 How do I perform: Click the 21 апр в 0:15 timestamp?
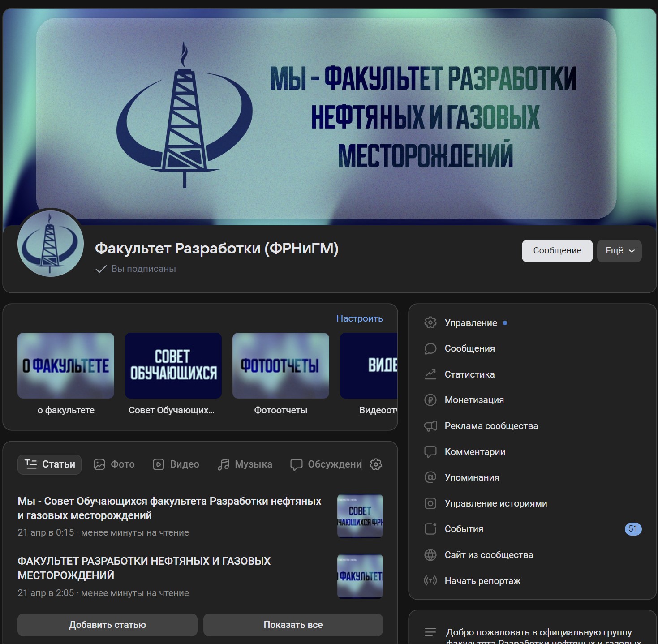coord(46,532)
